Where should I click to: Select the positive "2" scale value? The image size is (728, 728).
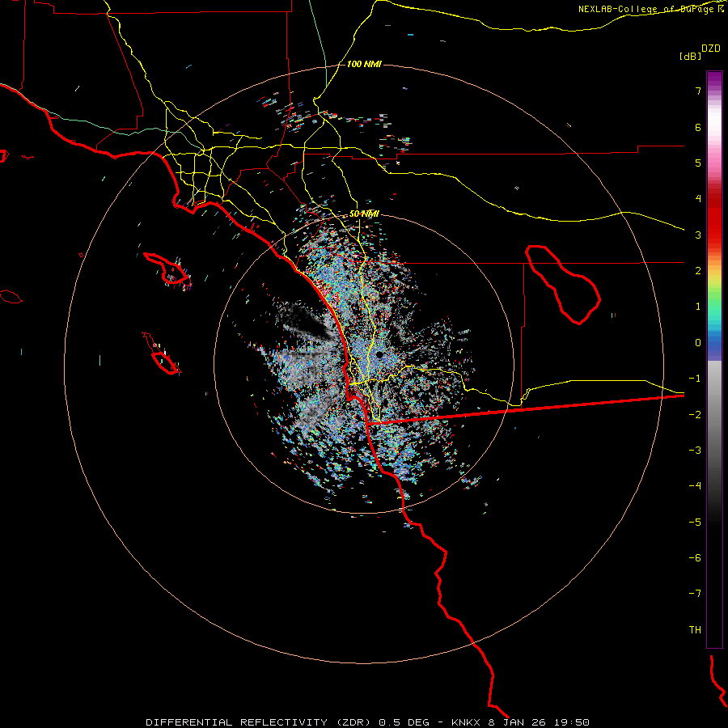click(x=698, y=271)
